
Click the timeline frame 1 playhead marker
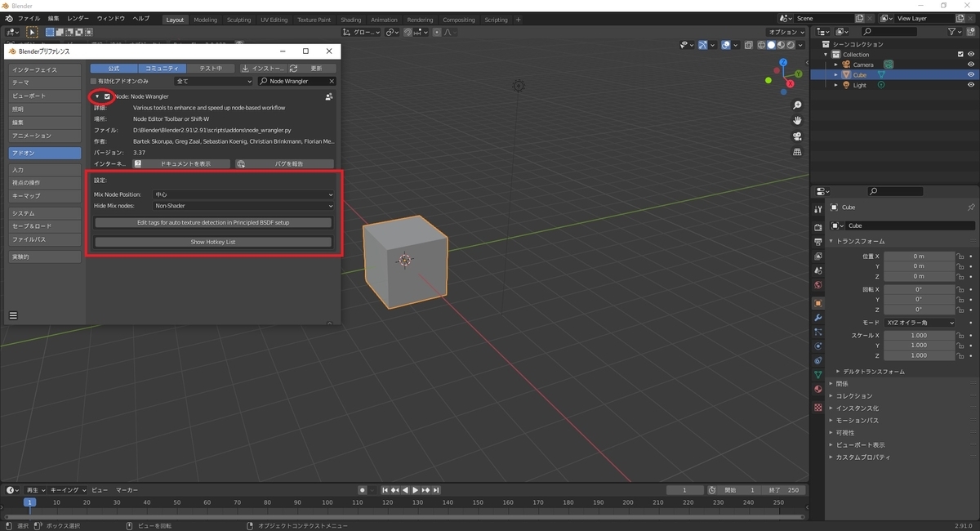[x=29, y=502]
